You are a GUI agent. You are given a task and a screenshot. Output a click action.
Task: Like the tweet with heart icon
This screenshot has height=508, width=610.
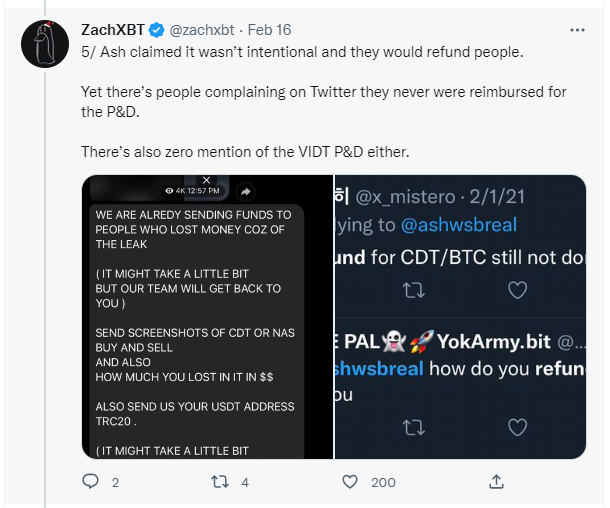coord(350,482)
